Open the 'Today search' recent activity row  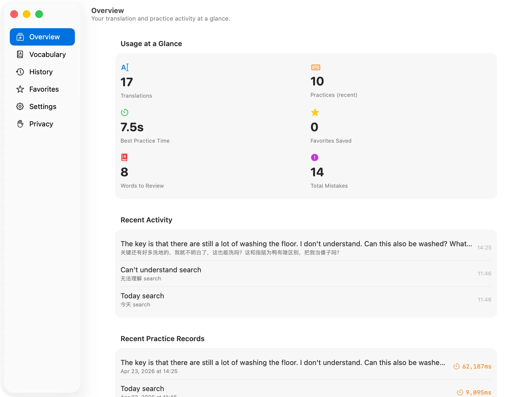coord(306,300)
